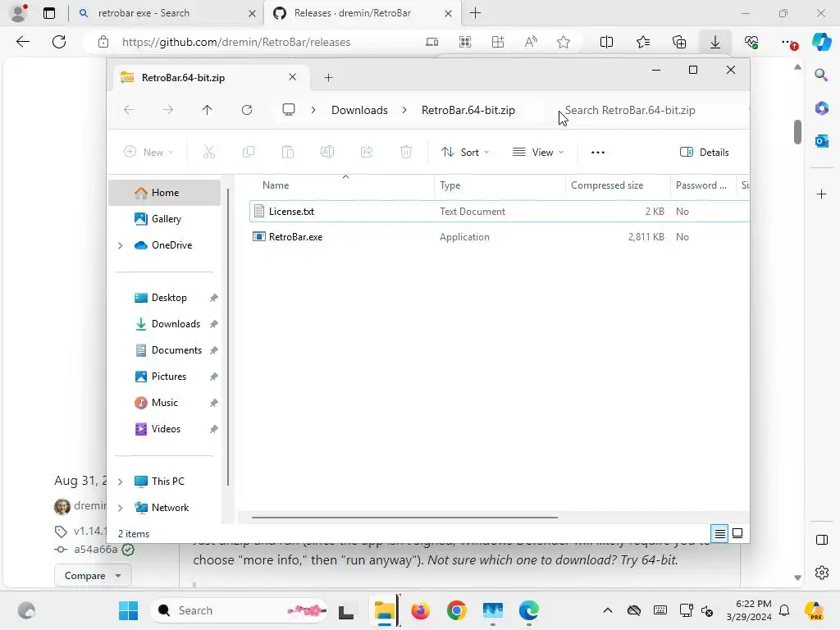This screenshot has width=840, height=630.
Task: Click the Delete trash icon in Explorer
Action: point(406,152)
